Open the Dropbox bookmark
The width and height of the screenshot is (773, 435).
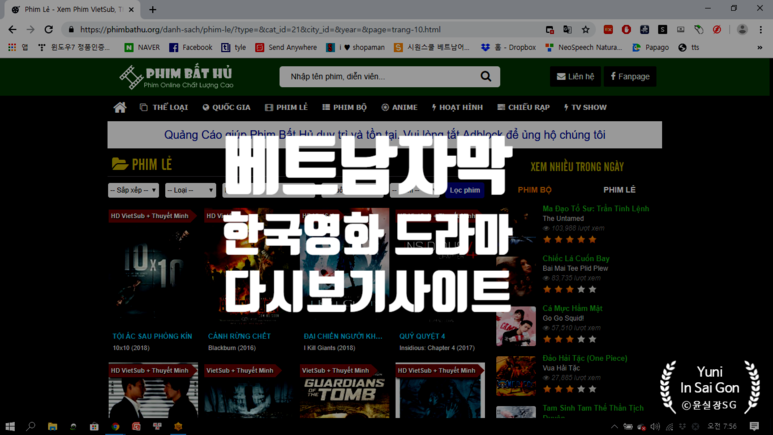point(508,47)
